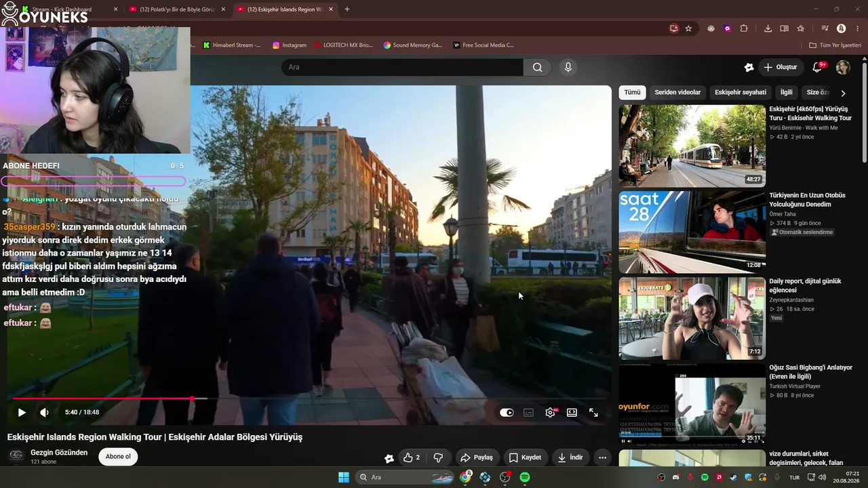The width and height of the screenshot is (868, 488).
Task: Open the Steam icon in the system tray
Action: coord(734,478)
